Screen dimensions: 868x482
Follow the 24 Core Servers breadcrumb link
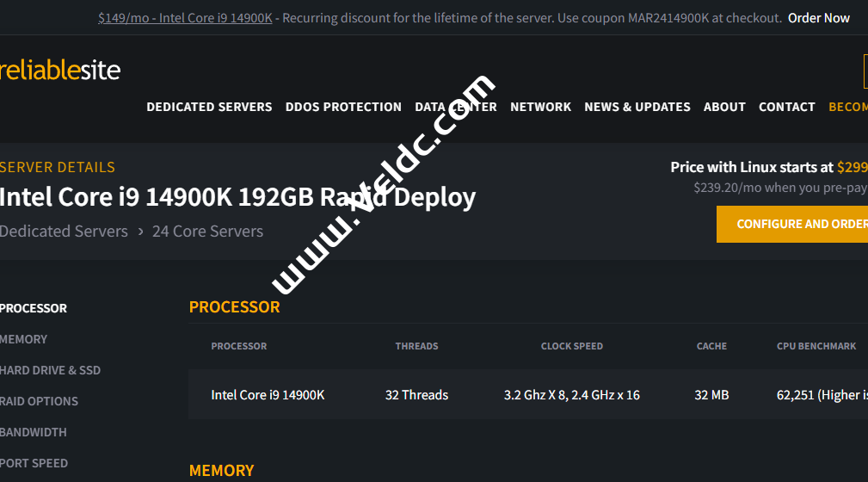(x=207, y=231)
